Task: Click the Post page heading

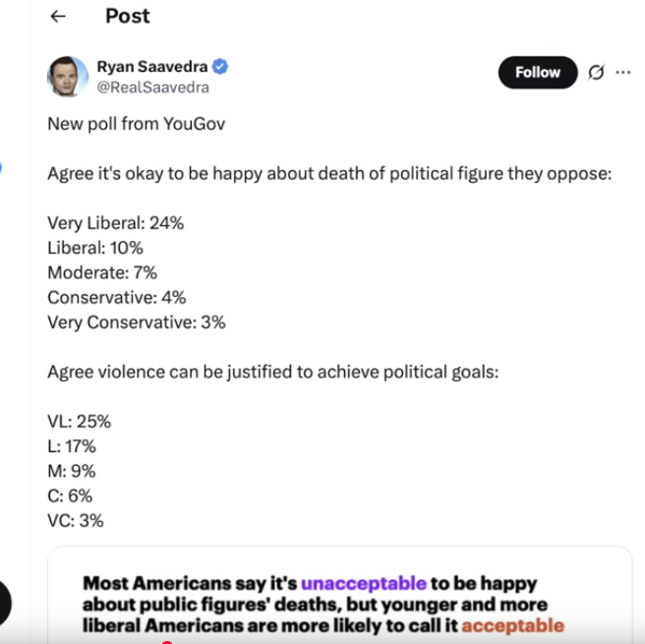Action: tap(127, 17)
